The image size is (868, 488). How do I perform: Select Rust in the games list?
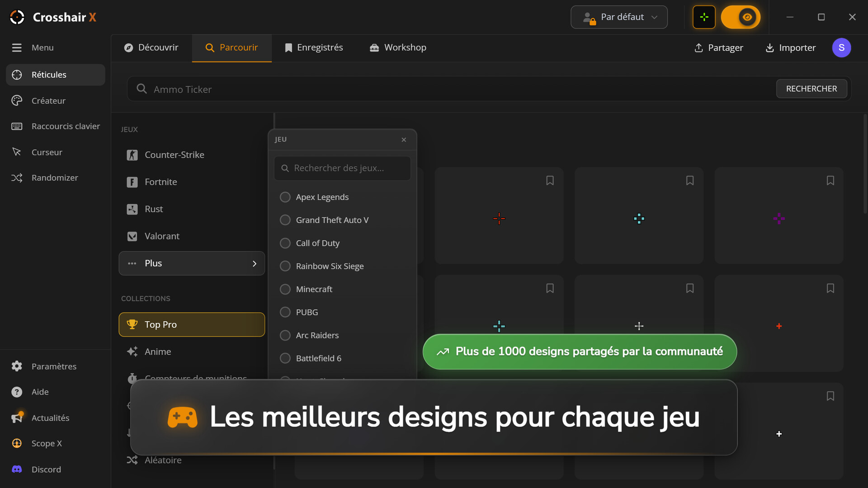point(192,209)
